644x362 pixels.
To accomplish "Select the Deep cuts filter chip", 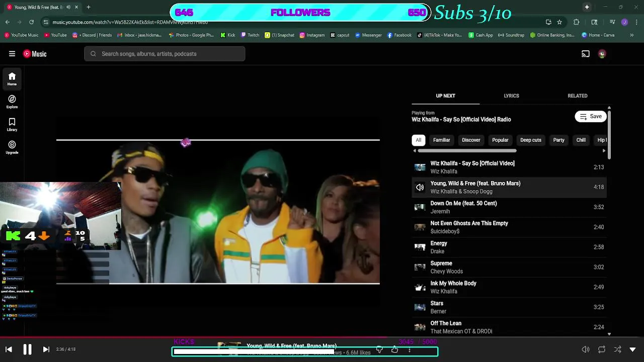I will tap(531, 140).
